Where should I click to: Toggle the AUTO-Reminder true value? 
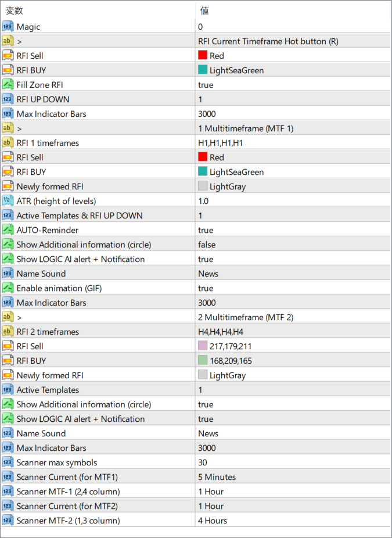pos(206,230)
